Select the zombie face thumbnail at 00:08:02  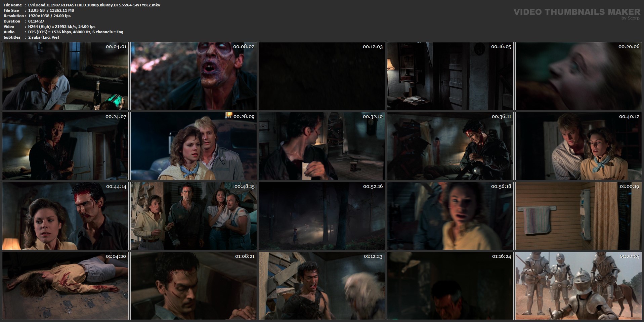(x=194, y=76)
